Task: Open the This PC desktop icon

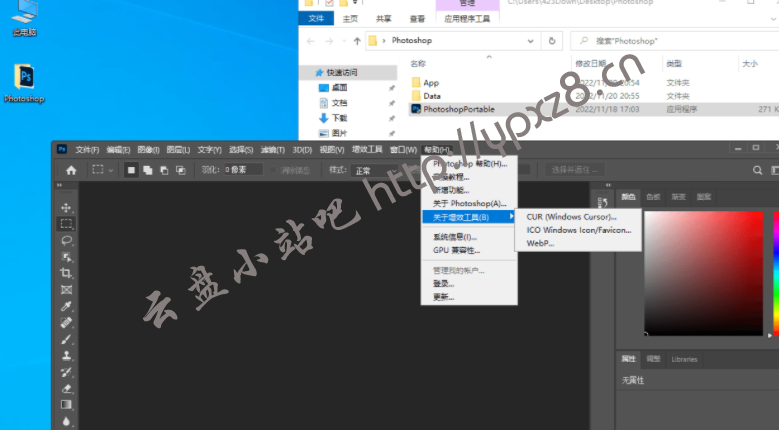Action: 24,18
